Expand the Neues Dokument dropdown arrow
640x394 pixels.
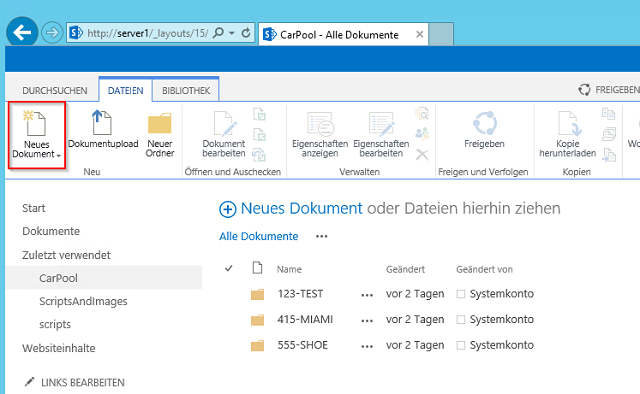(x=59, y=156)
